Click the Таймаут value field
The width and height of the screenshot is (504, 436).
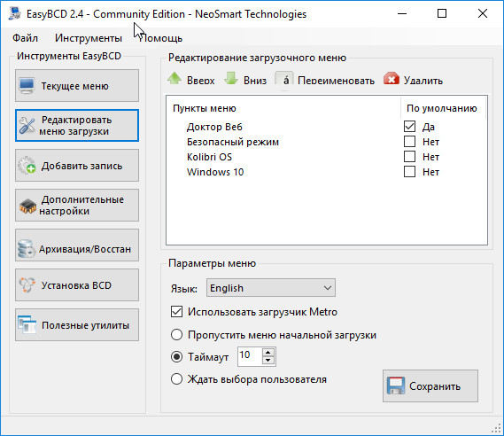point(250,356)
